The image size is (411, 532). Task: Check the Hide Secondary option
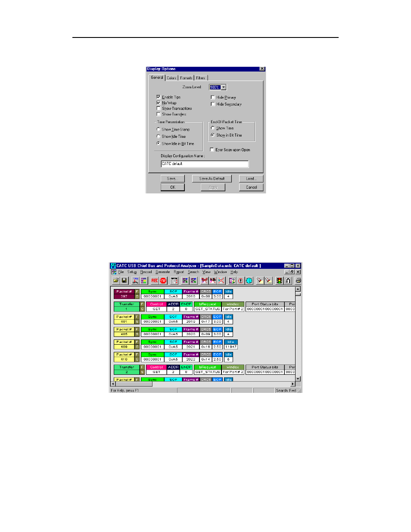[212, 104]
